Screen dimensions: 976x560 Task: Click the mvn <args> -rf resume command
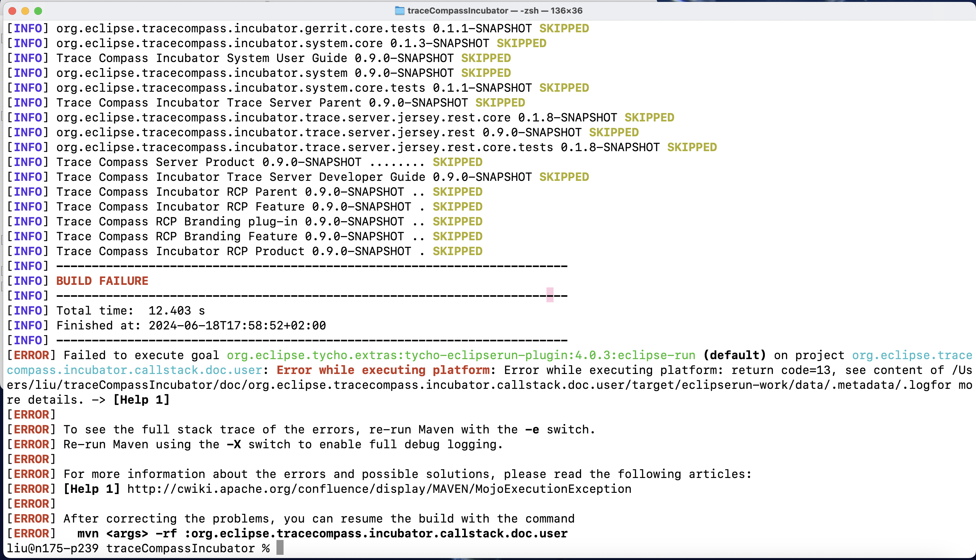coord(322,534)
